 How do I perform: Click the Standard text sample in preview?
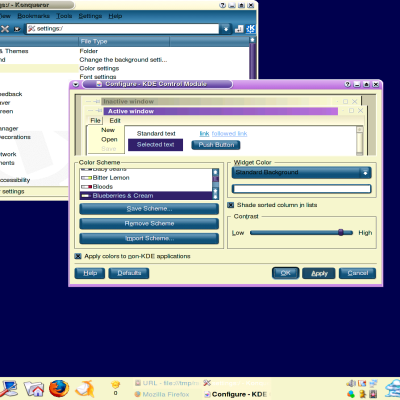point(156,134)
